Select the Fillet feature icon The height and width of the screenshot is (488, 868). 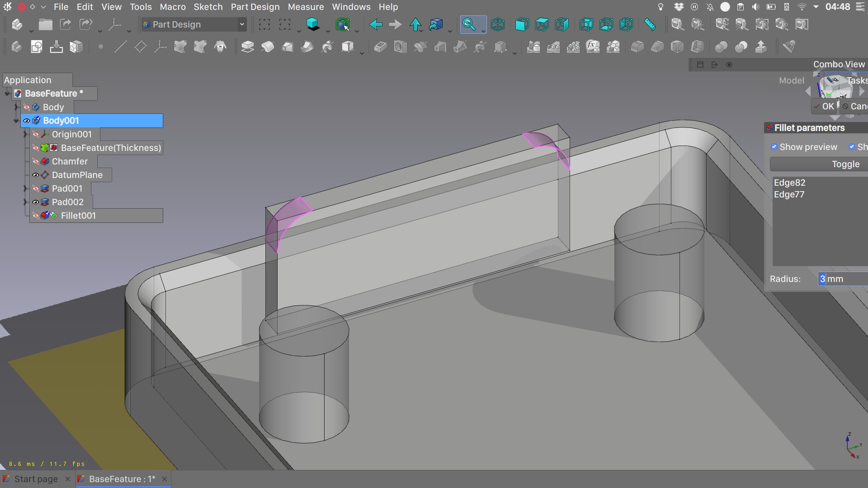[x=637, y=47]
